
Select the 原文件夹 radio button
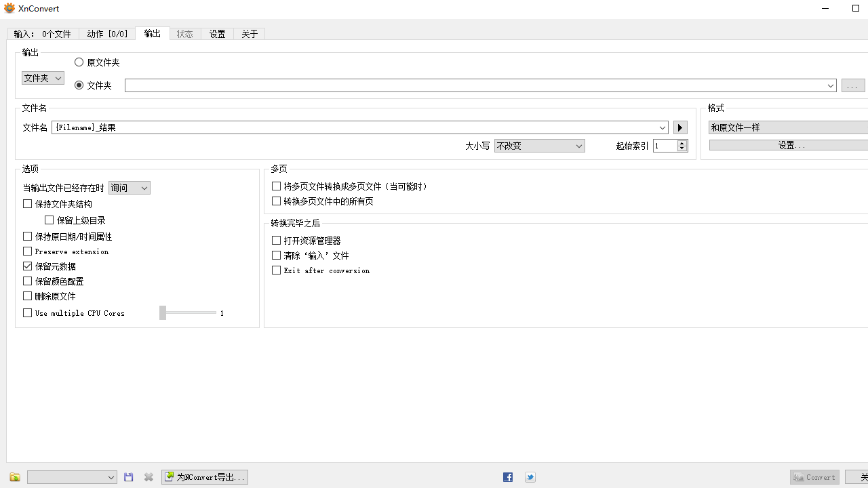tap(79, 62)
